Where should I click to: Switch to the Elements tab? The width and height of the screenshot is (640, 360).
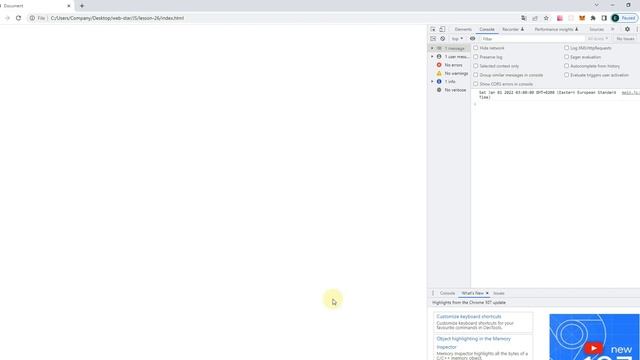click(463, 29)
